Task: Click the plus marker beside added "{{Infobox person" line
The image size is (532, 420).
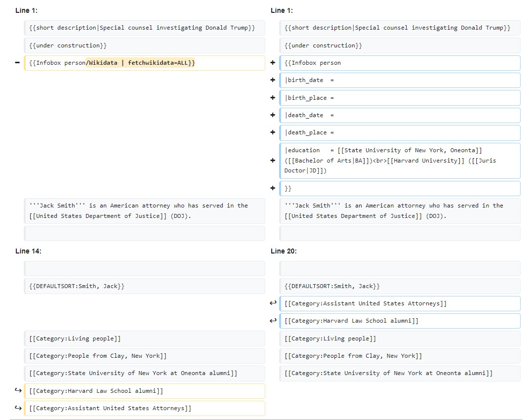Action: (273, 63)
